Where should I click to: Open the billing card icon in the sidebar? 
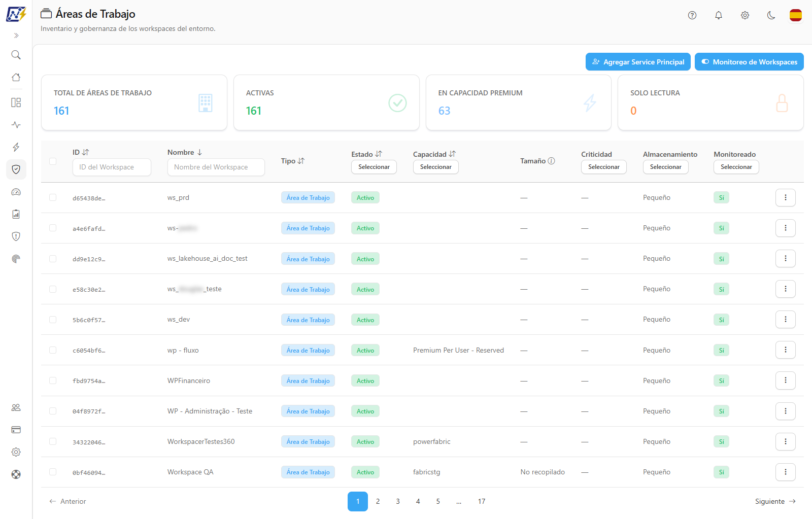(x=16, y=430)
